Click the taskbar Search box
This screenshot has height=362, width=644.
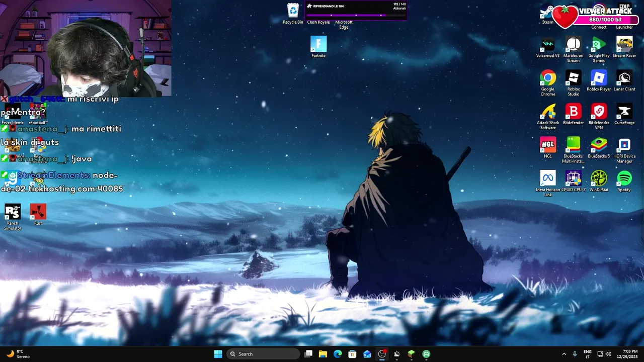coord(263,354)
